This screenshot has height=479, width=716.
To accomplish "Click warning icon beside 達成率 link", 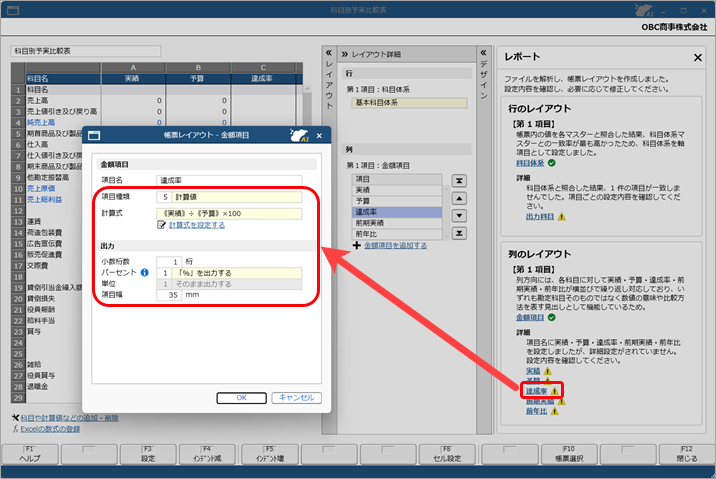I will [x=554, y=391].
